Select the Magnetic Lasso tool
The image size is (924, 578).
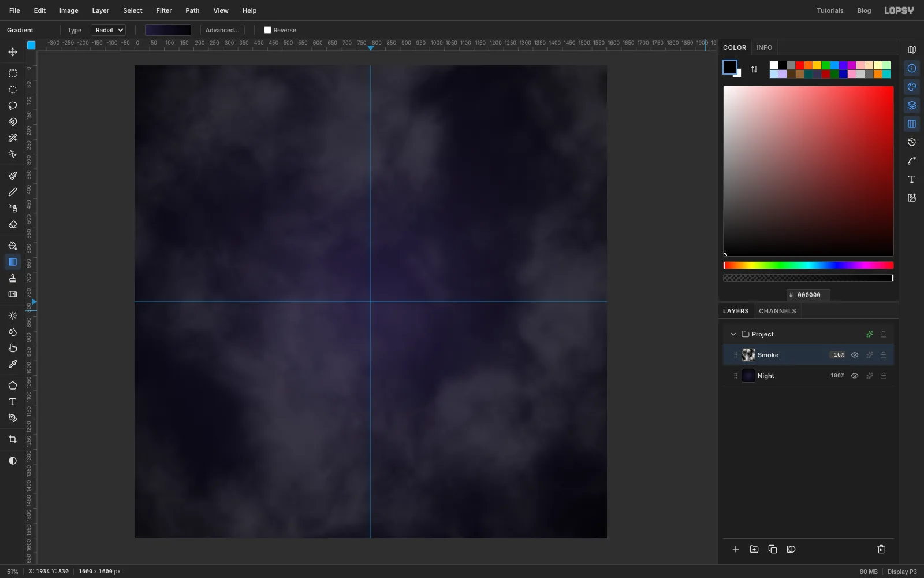pyautogui.click(x=13, y=122)
